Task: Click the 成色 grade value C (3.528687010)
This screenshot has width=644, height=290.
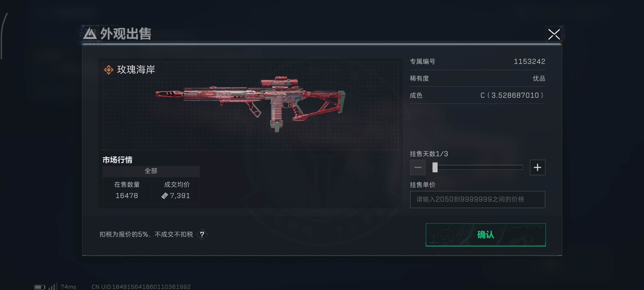Action: 513,95
